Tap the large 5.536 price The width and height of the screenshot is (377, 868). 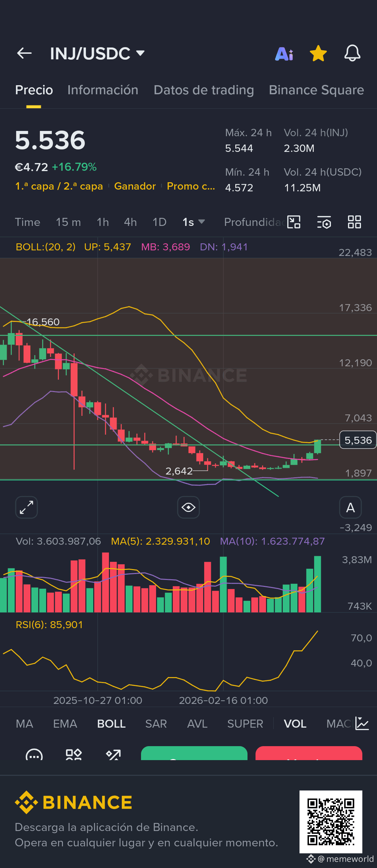50,140
